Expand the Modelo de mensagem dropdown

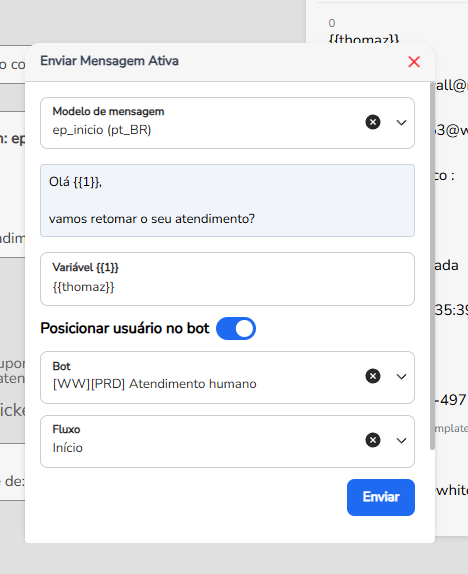point(401,122)
